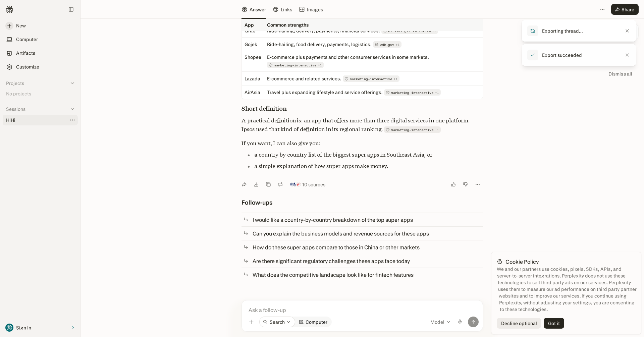The width and height of the screenshot is (644, 337).
Task: Switch to the Images tab
Action: coord(311,9)
